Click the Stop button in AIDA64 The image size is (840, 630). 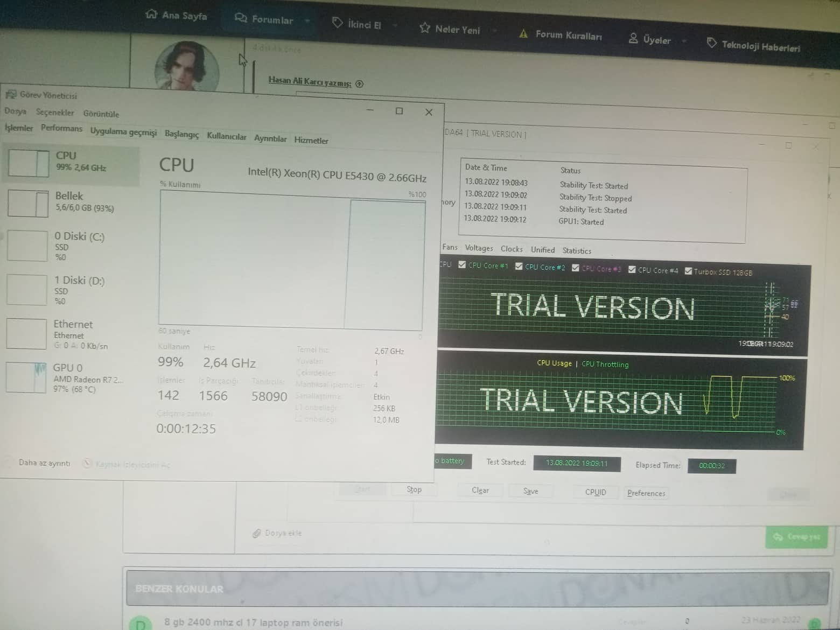[x=414, y=489]
